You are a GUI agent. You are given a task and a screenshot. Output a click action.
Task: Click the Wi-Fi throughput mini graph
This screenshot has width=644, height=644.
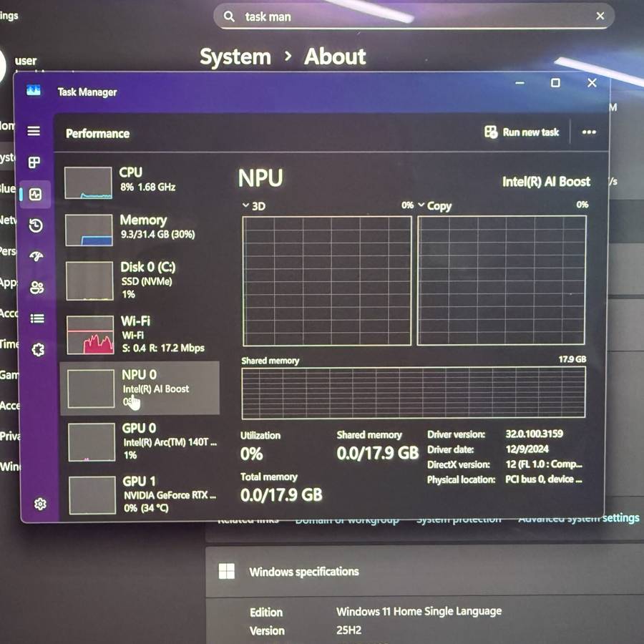point(90,335)
